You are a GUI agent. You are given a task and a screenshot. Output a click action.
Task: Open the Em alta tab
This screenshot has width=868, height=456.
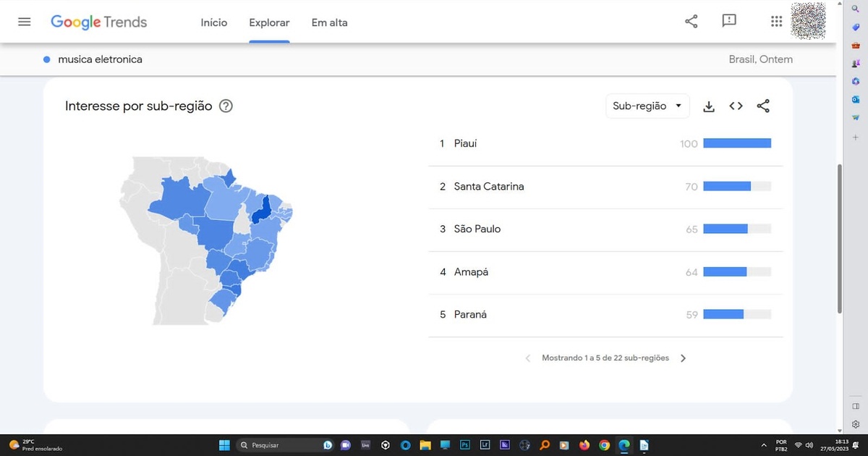click(x=329, y=22)
